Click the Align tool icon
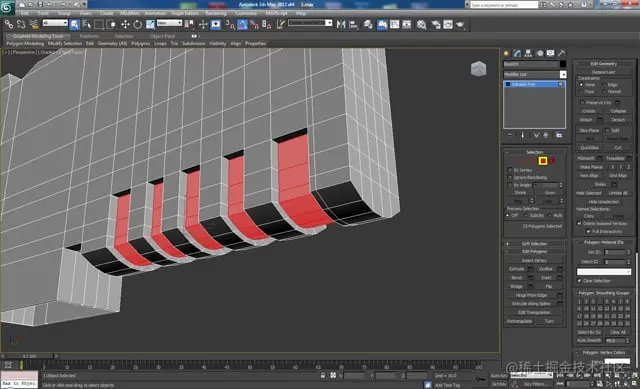 tap(354, 24)
